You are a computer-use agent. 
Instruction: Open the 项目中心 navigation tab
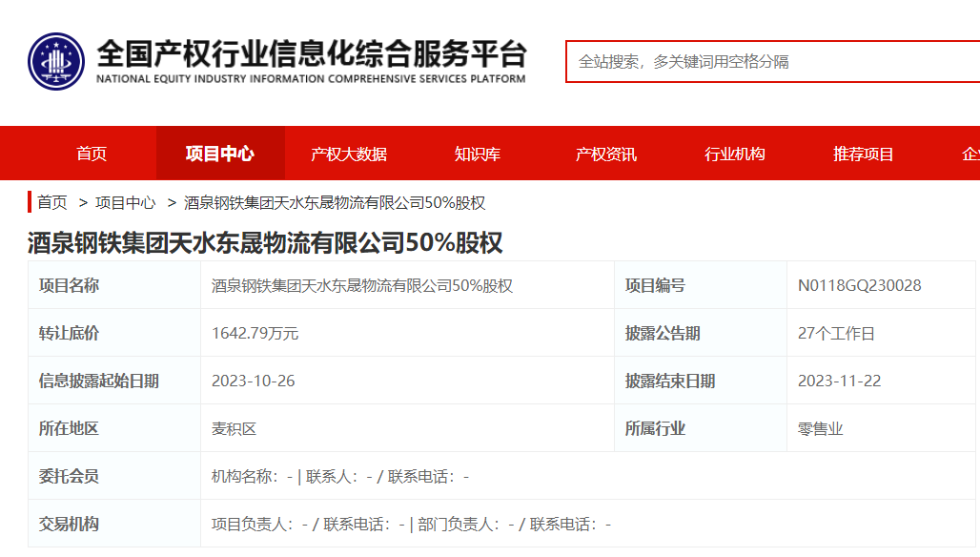[x=220, y=154]
